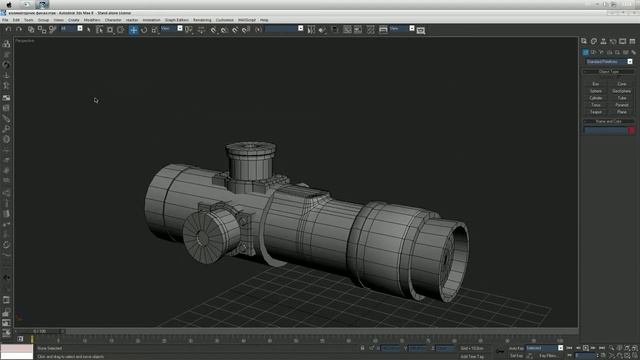Select the Lights category icon
Screen dimensions: 640x360
tap(601, 52)
